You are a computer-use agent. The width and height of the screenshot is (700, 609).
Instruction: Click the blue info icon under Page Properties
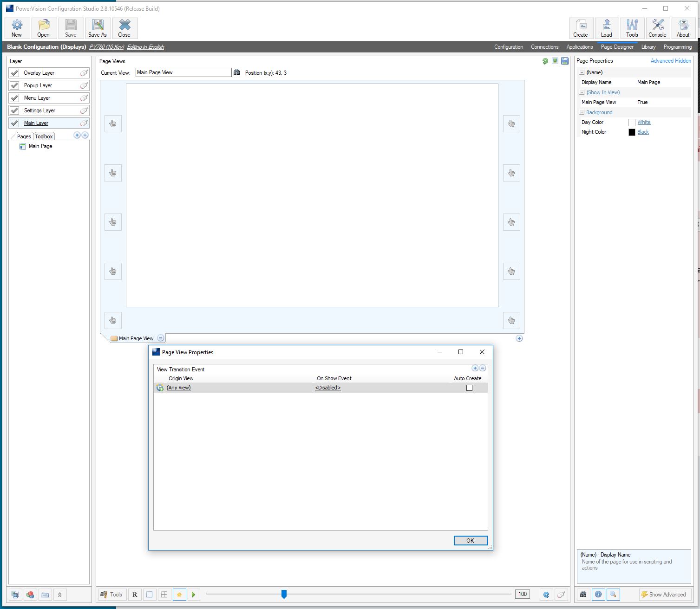click(598, 594)
